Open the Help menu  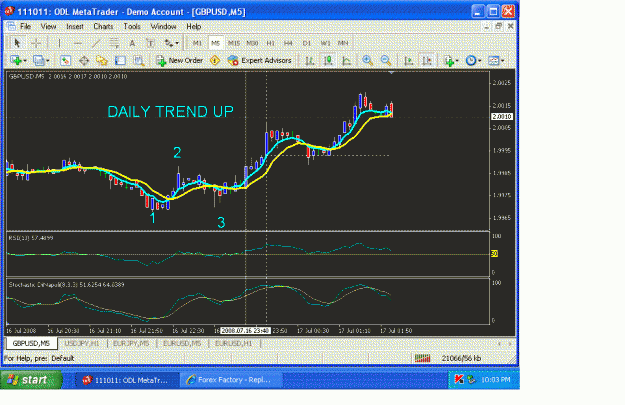click(x=194, y=27)
